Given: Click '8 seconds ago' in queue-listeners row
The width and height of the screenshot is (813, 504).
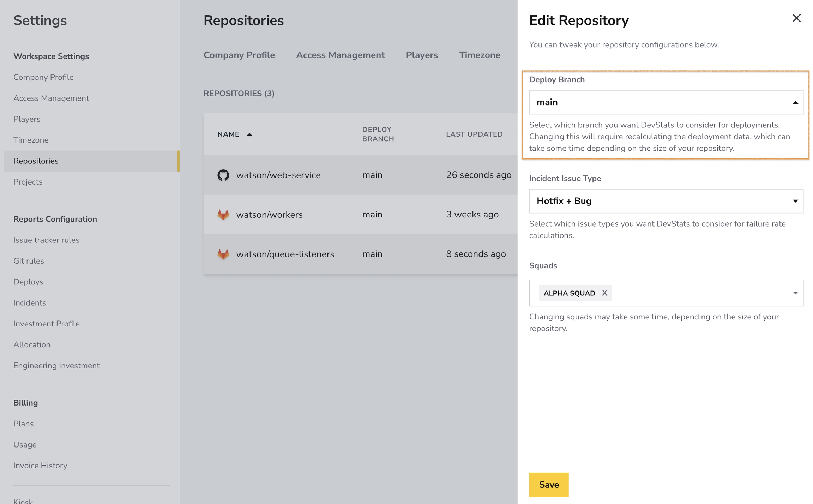Looking at the screenshot, I should tap(476, 254).
